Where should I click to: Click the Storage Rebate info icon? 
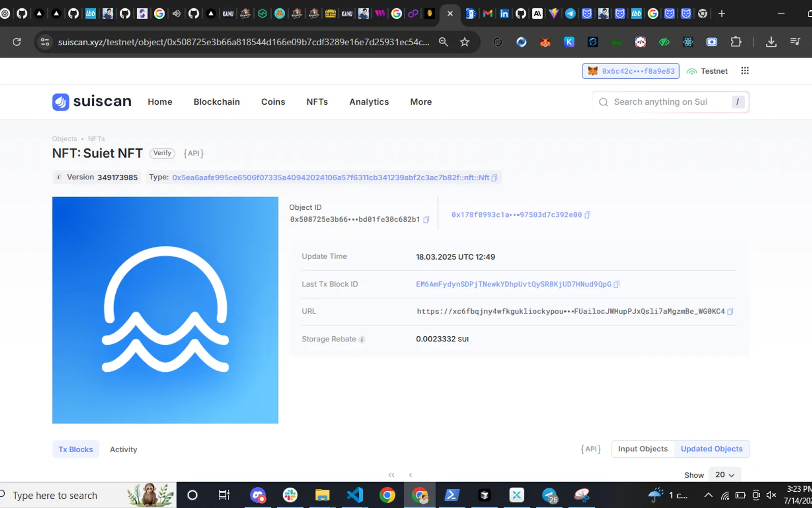(x=362, y=339)
